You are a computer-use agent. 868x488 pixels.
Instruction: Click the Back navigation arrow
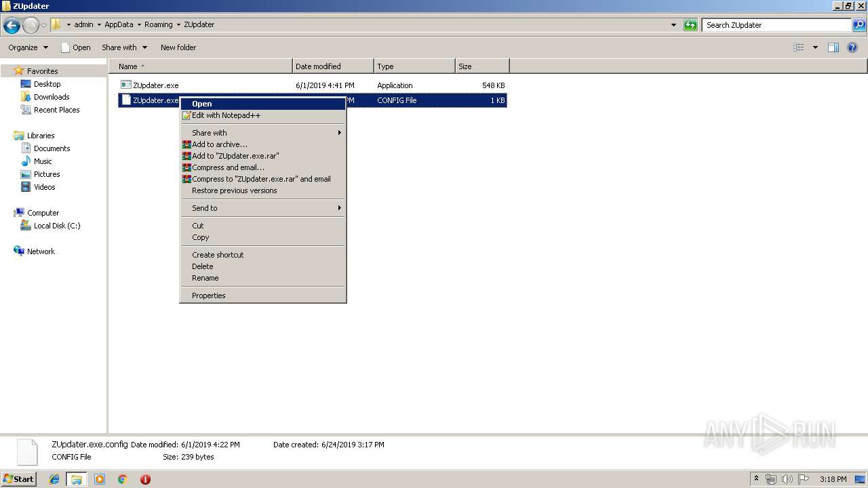tap(12, 26)
